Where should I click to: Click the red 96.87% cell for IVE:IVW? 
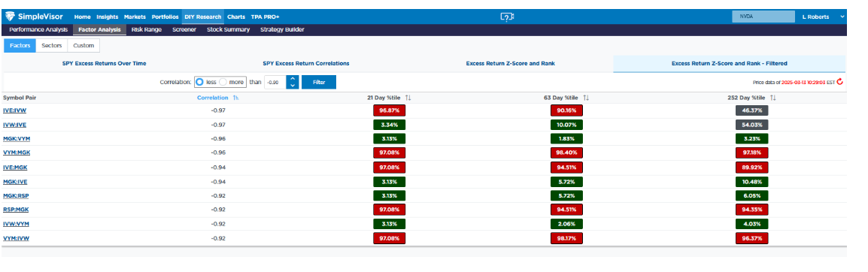[x=390, y=110]
